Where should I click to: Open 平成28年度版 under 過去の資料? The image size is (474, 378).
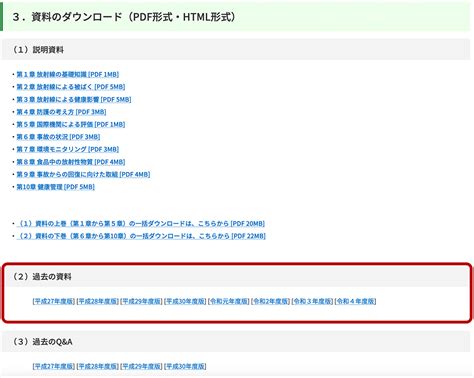click(98, 301)
